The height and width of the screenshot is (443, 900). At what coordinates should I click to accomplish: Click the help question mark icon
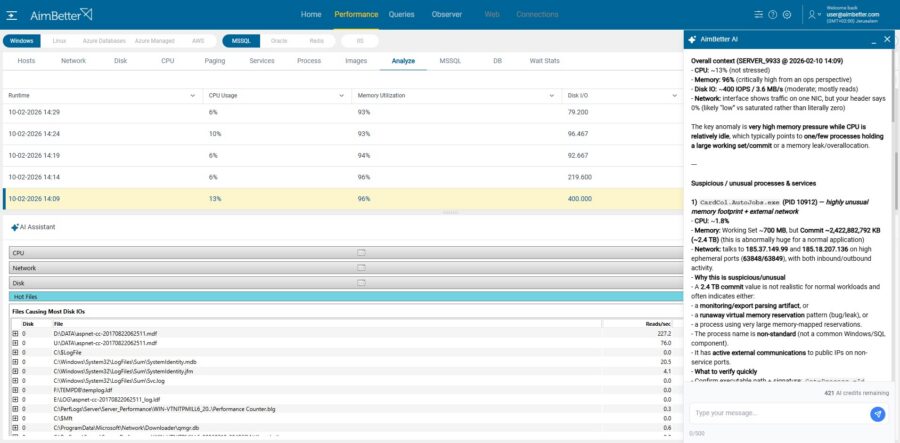(x=773, y=15)
